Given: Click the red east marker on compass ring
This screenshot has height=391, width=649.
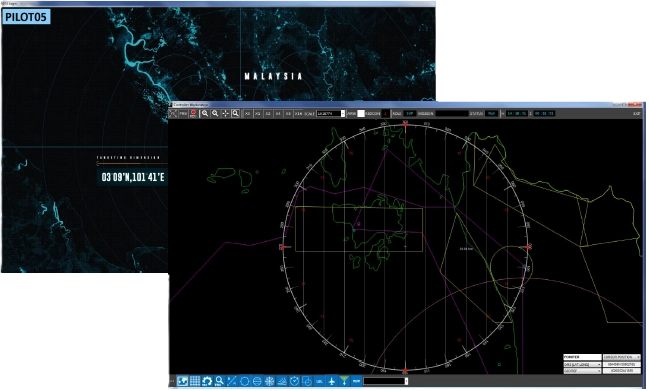Looking at the screenshot, I should coord(529,247).
